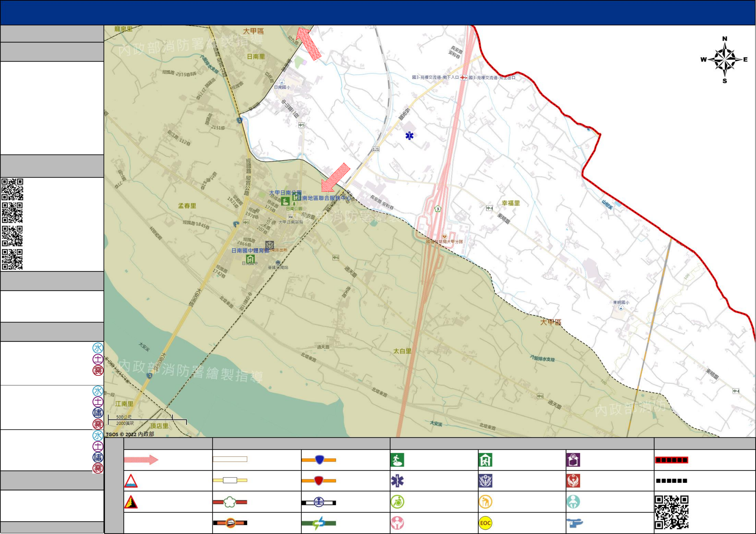Select the railway station icon at 臺鐵日南站
This screenshot has height=534, width=756.
tap(278, 263)
